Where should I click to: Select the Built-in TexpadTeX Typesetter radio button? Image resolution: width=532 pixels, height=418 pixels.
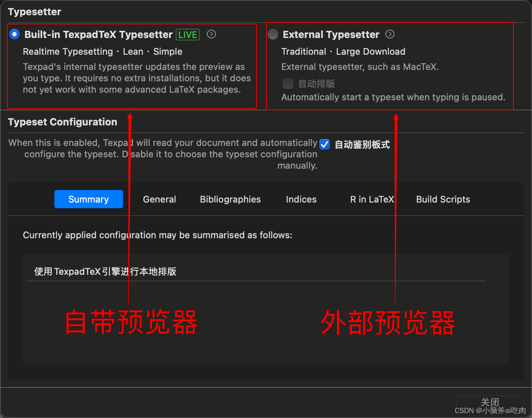(14, 35)
